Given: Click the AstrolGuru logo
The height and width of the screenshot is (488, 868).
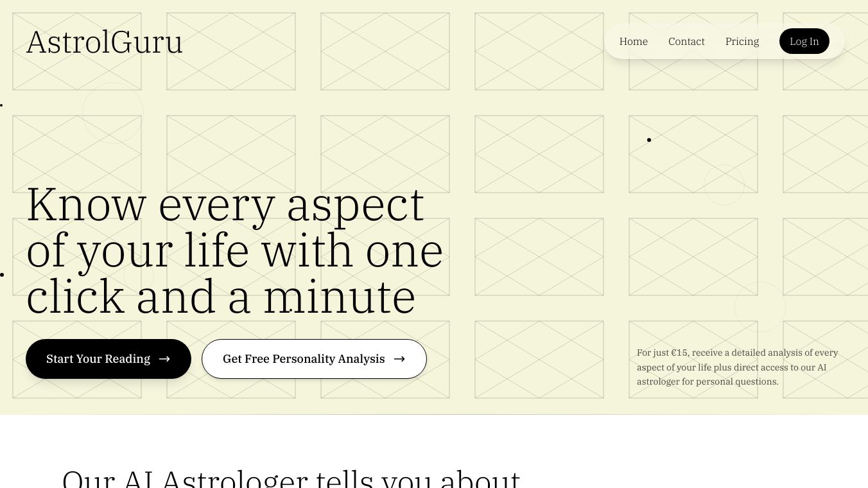Looking at the screenshot, I should click(x=105, y=42).
